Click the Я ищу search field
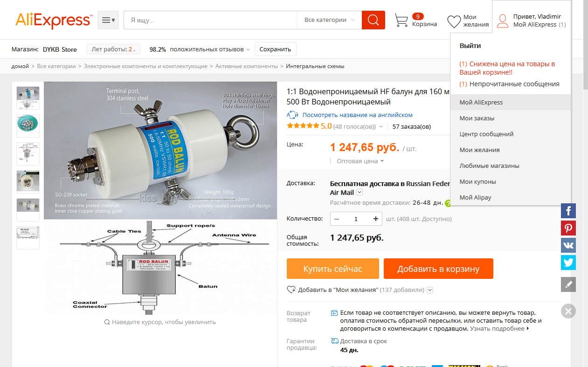The image size is (588, 367). click(x=210, y=20)
